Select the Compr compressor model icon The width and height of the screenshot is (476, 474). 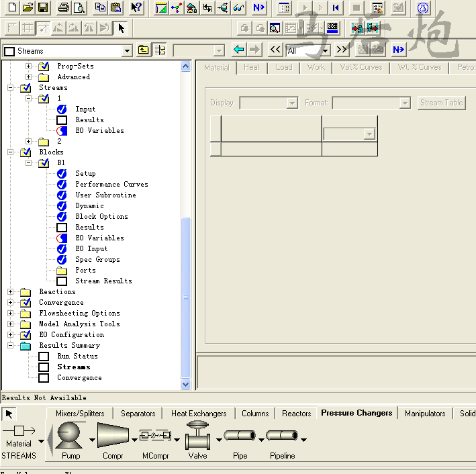[113, 435]
